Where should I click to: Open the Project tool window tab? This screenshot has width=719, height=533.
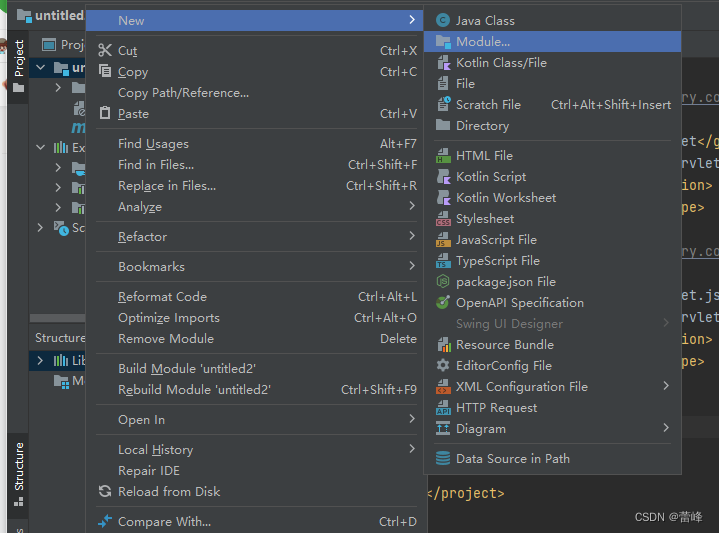coord(18,59)
